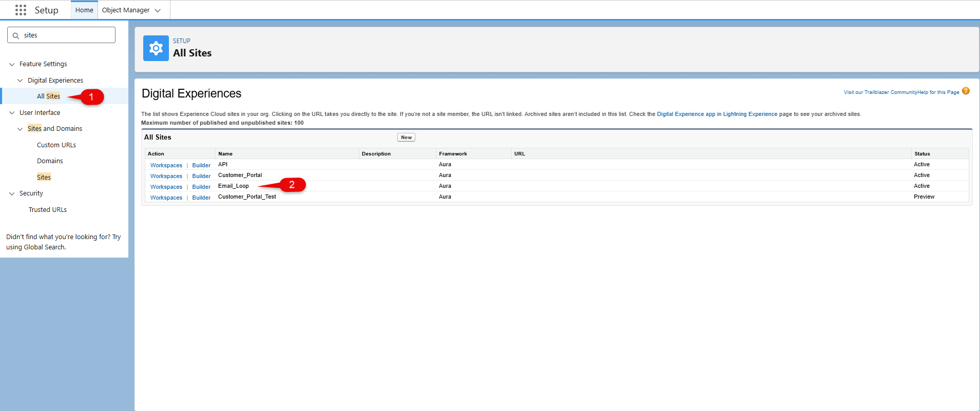Click the search magnifier icon in Quick Find
This screenshot has height=411, width=980.
coord(16,35)
